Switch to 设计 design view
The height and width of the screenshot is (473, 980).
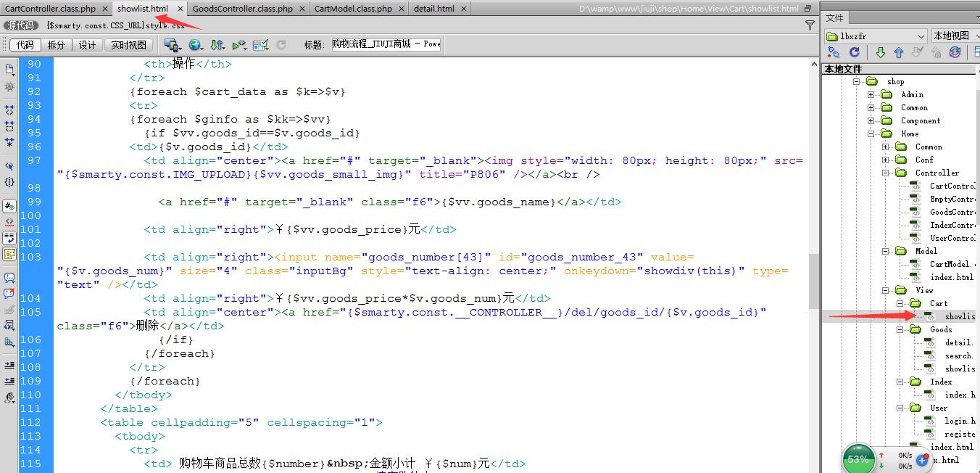click(87, 44)
